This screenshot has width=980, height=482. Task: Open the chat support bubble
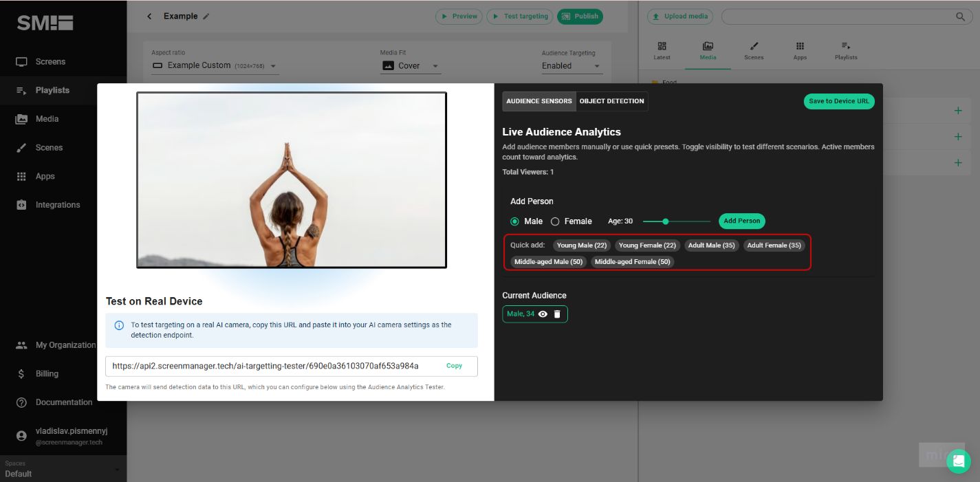(x=959, y=461)
